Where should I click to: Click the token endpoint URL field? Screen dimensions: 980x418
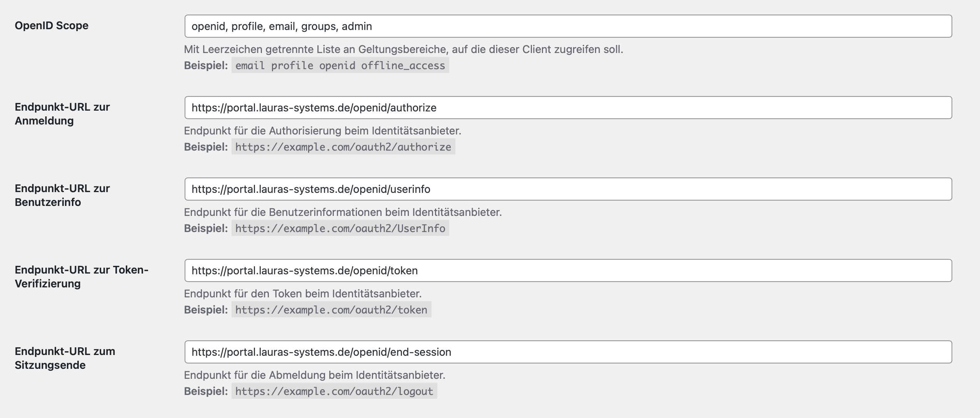click(x=568, y=270)
